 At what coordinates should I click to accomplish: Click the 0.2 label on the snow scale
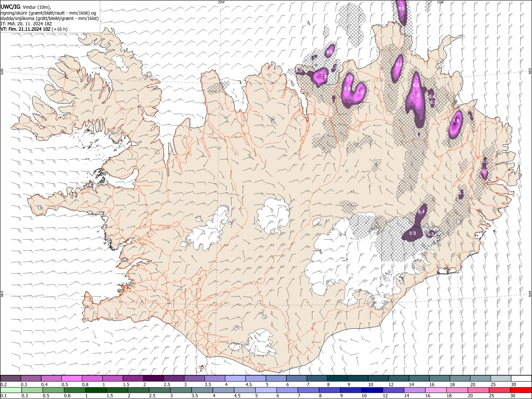[3, 384]
